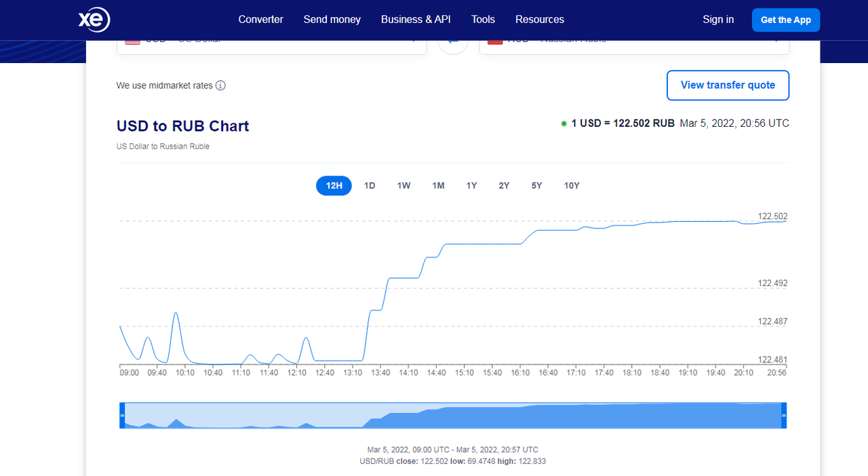Click the 122.481 y-axis label
868x476 pixels.
pyautogui.click(x=772, y=360)
